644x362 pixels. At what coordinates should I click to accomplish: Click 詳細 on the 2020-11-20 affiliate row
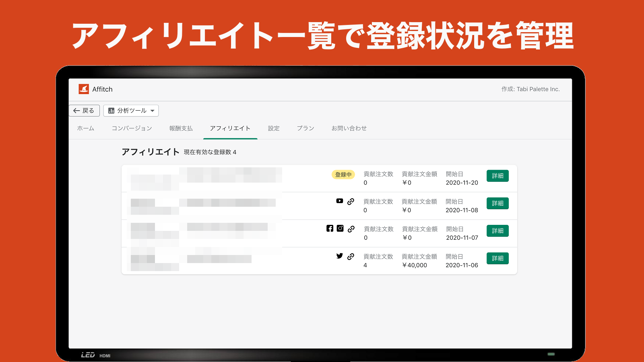497,176
